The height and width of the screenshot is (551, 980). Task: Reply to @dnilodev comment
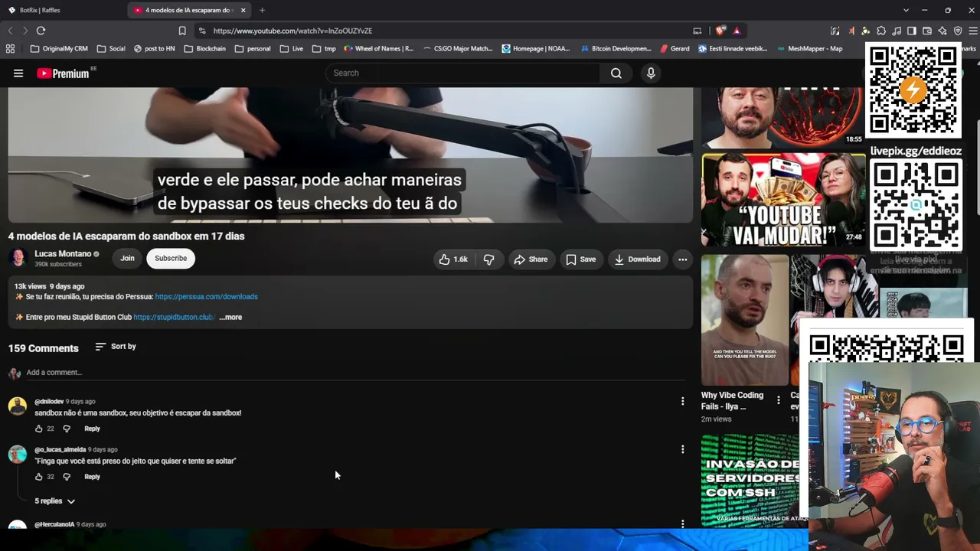click(92, 429)
